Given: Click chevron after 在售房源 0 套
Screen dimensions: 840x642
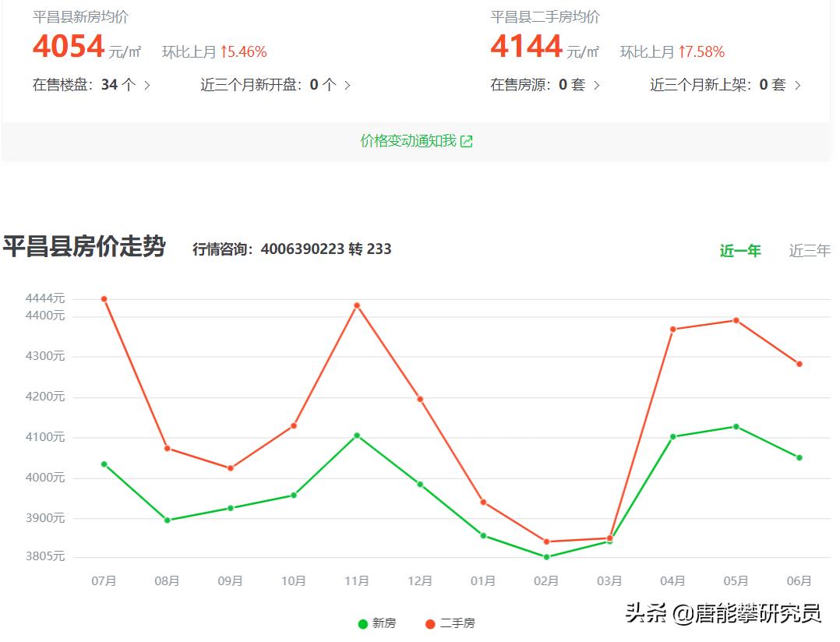Looking at the screenshot, I should [x=596, y=85].
